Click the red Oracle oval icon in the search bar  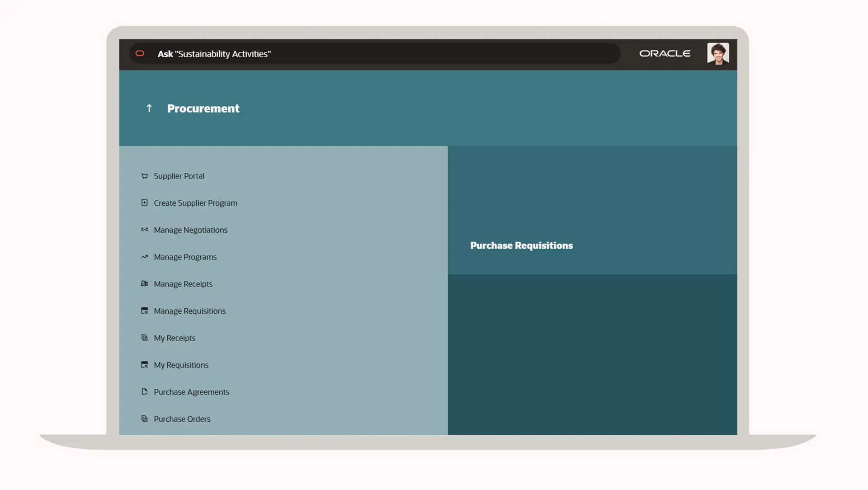tap(140, 53)
